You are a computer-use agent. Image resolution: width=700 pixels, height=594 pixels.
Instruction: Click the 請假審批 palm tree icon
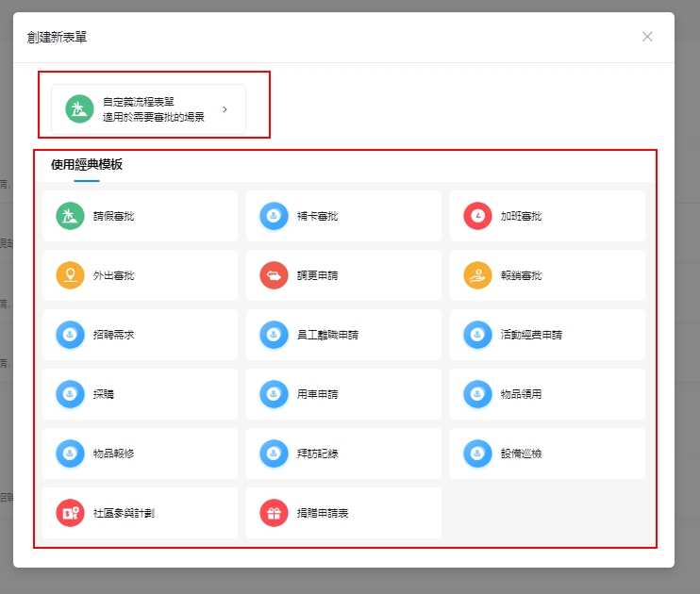tap(70, 216)
